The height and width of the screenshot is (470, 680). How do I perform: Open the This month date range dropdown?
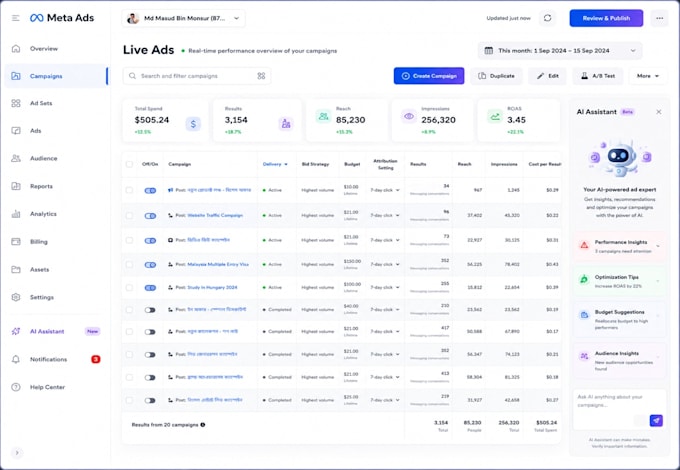pyautogui.click(x=560, y=51)
